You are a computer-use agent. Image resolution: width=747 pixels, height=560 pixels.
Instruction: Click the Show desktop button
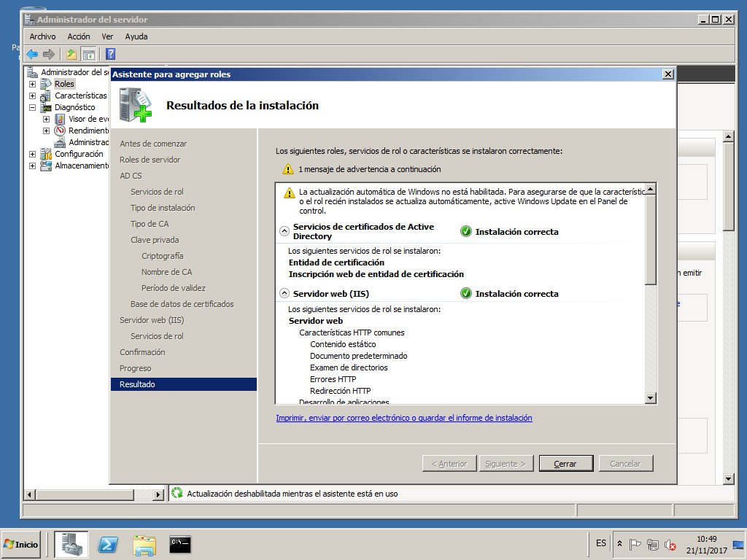pos(738,544)
